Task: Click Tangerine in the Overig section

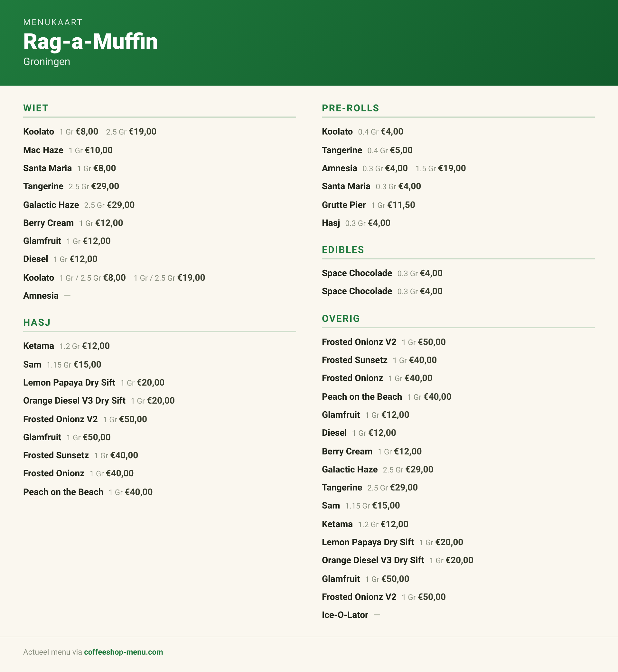Action: [342, 488]
